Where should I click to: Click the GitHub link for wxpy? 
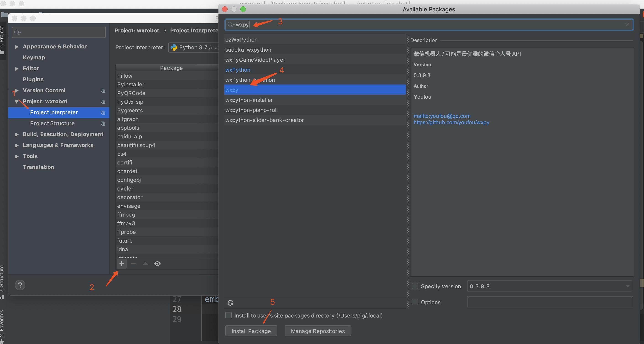pos(451,122)
